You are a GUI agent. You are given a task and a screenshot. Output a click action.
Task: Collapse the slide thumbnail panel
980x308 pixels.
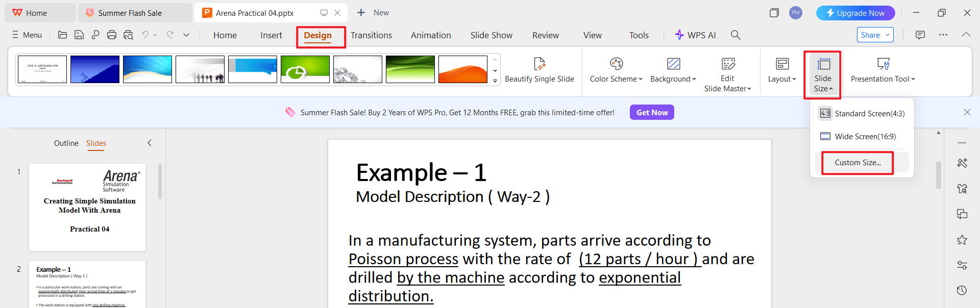(x=150, y=143)
